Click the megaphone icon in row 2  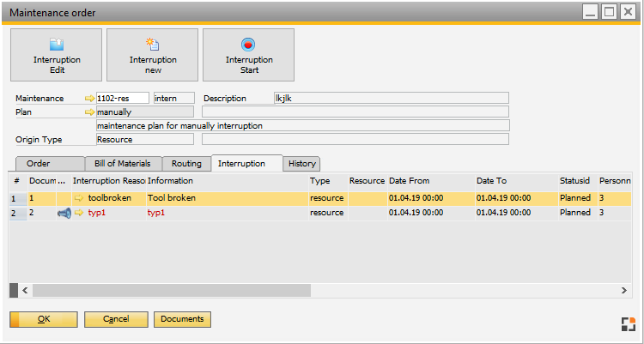[64, 213]
